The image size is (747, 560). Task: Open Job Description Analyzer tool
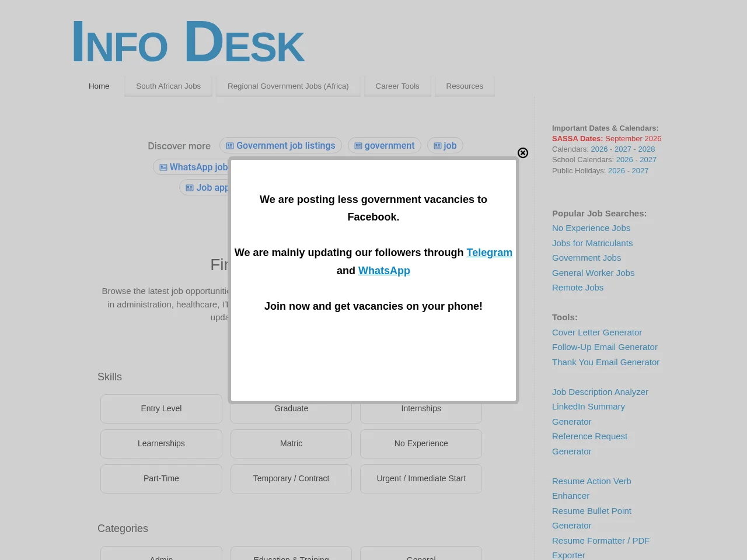pyautogui.click(x=600, y=392)
